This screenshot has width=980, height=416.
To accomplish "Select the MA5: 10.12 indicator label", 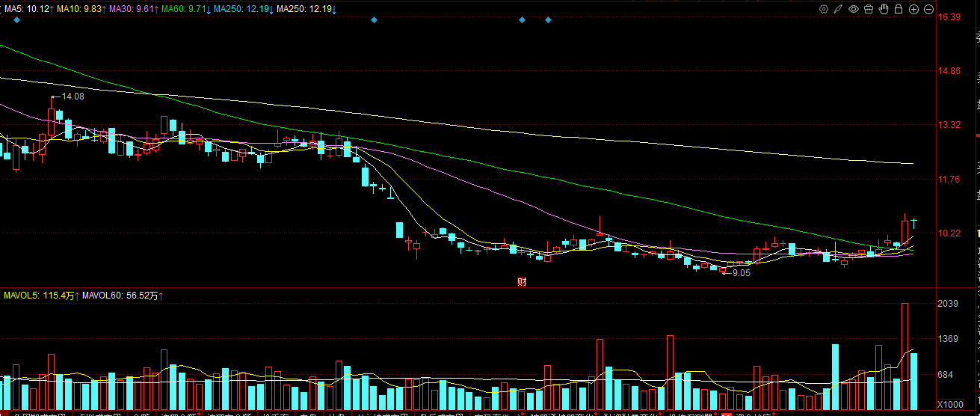I will click(27, 9).
